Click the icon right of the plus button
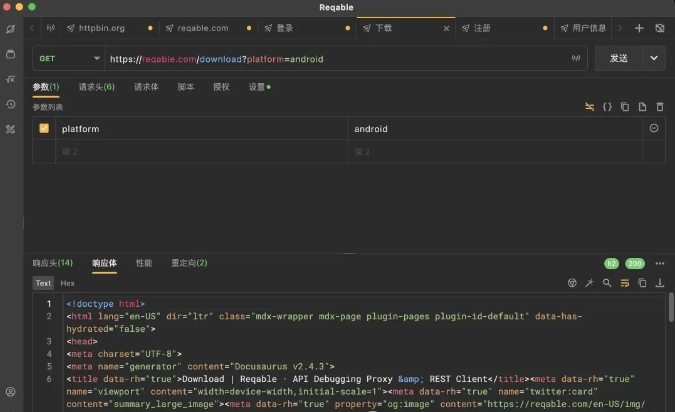The image size is (675, 412). pos(660,28)
